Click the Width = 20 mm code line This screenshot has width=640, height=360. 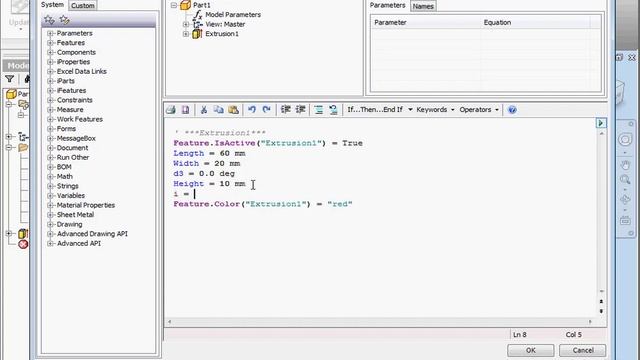(207, 163)
